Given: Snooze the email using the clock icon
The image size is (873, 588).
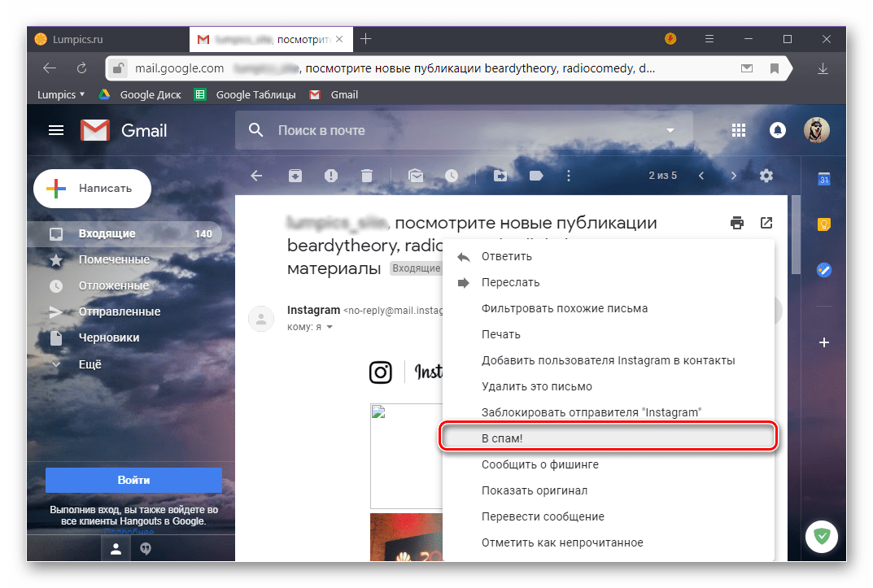Looking at the screenshot, I should tap(452, 175).
